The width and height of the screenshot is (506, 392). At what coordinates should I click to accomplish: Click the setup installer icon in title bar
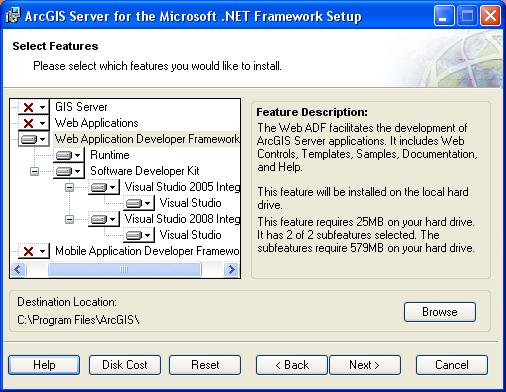coord(12,16)
